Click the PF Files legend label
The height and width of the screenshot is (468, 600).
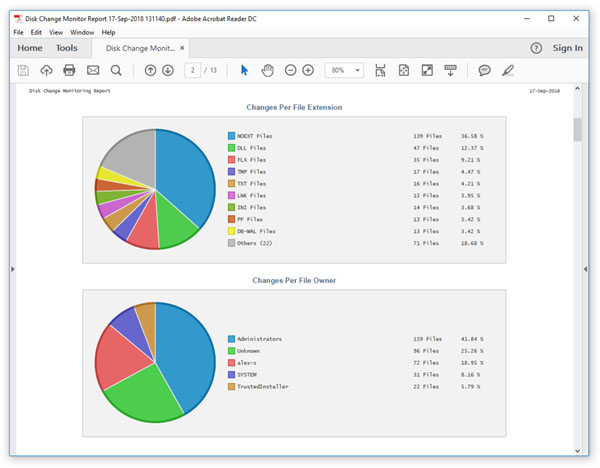tap(250, 219)
